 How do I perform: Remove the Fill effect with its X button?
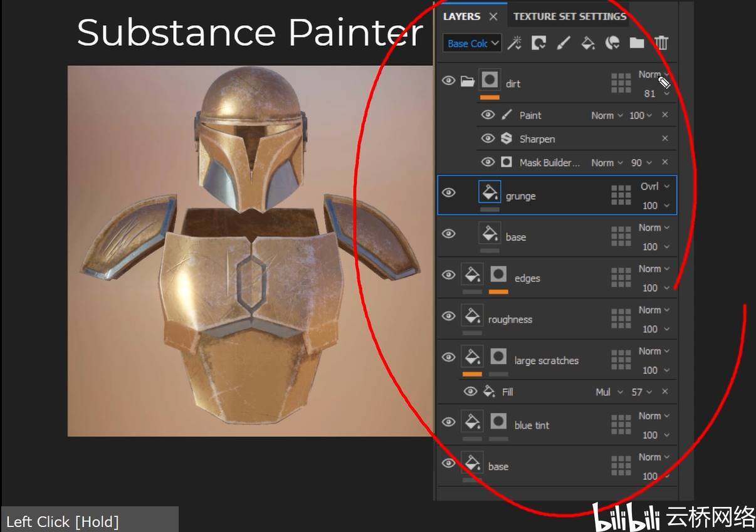click(665, 392)
